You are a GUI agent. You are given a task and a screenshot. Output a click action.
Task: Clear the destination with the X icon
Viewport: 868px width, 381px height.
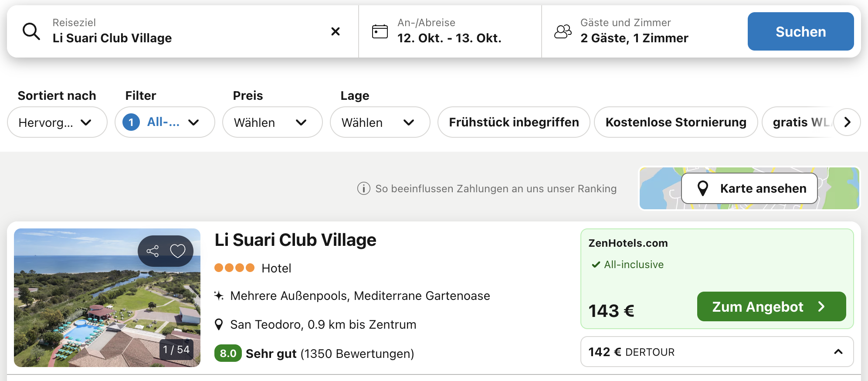(335, 31)
